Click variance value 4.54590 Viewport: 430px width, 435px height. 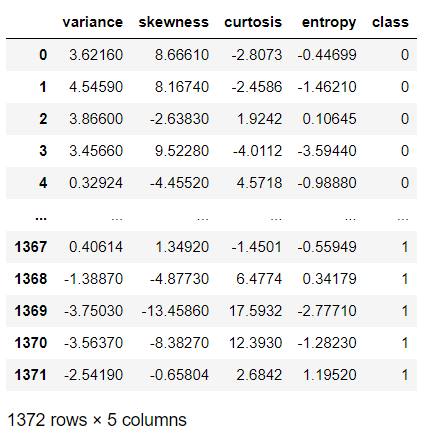click(96, 87)
